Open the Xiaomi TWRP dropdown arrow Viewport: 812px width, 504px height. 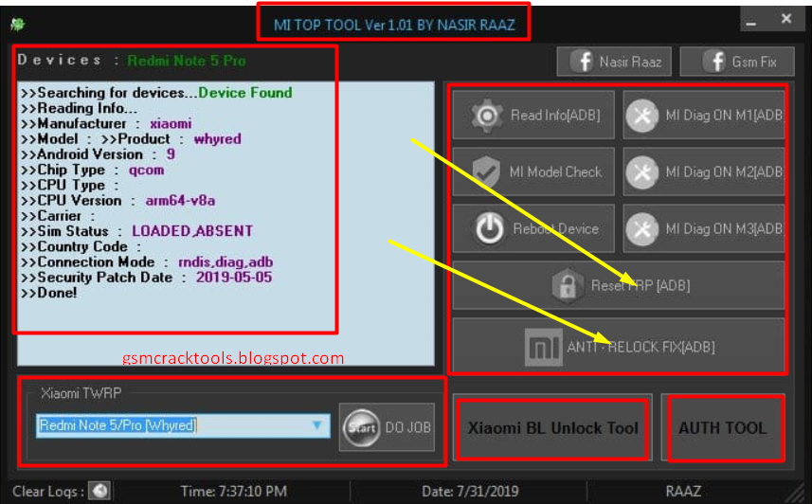(x=316, y=425)
